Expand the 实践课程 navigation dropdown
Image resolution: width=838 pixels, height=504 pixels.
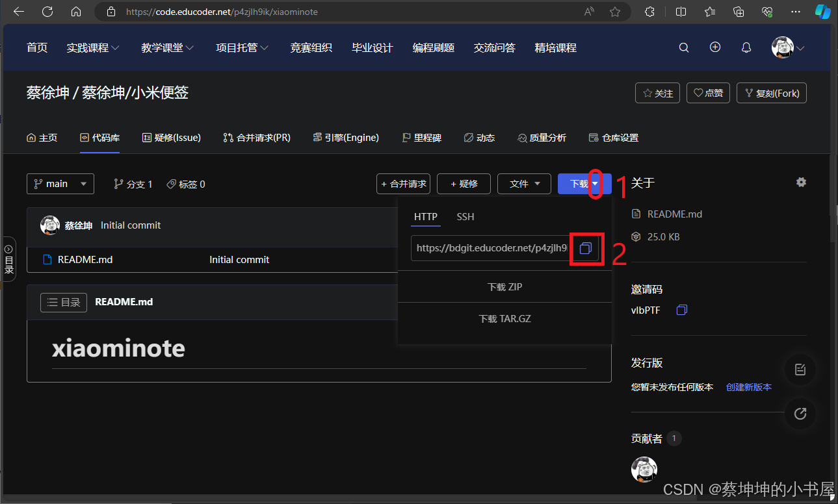click(93, 47)
